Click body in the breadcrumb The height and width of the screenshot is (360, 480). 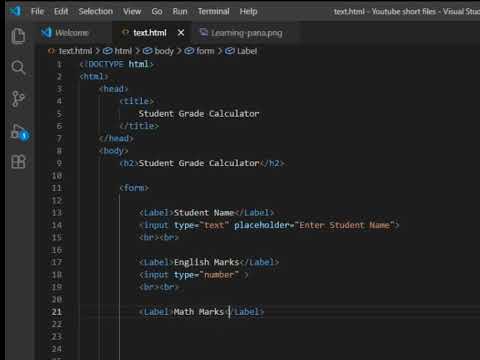164,51
